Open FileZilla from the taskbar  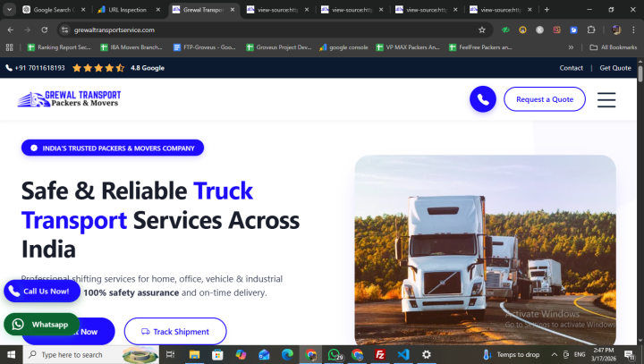click(x=380, y=354)
